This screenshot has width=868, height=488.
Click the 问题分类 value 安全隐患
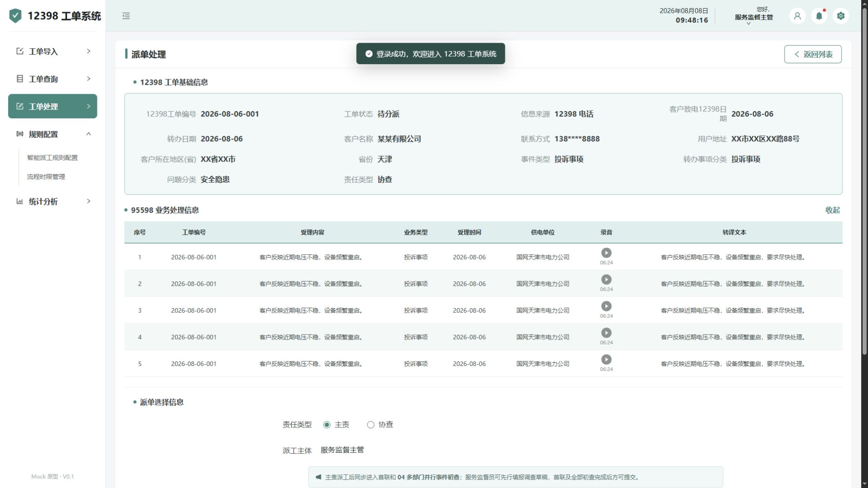(x=215, y=179)
